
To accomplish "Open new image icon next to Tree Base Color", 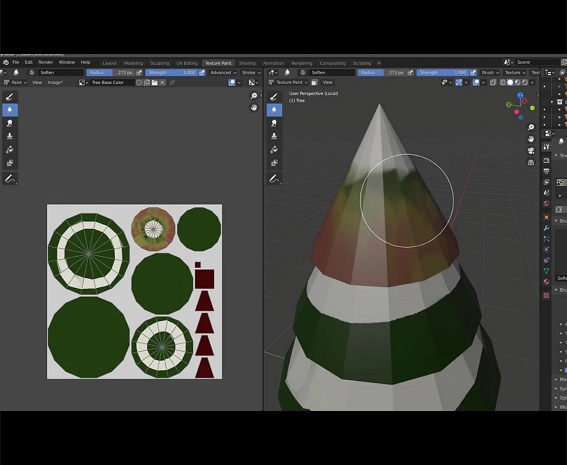I will pos(147,82).
